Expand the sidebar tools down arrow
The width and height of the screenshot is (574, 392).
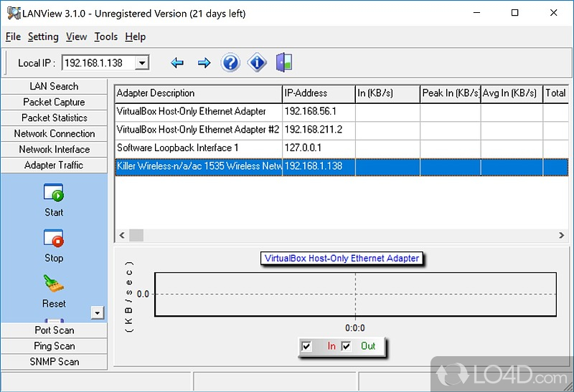pyautogui.click(x=97, y=313)
